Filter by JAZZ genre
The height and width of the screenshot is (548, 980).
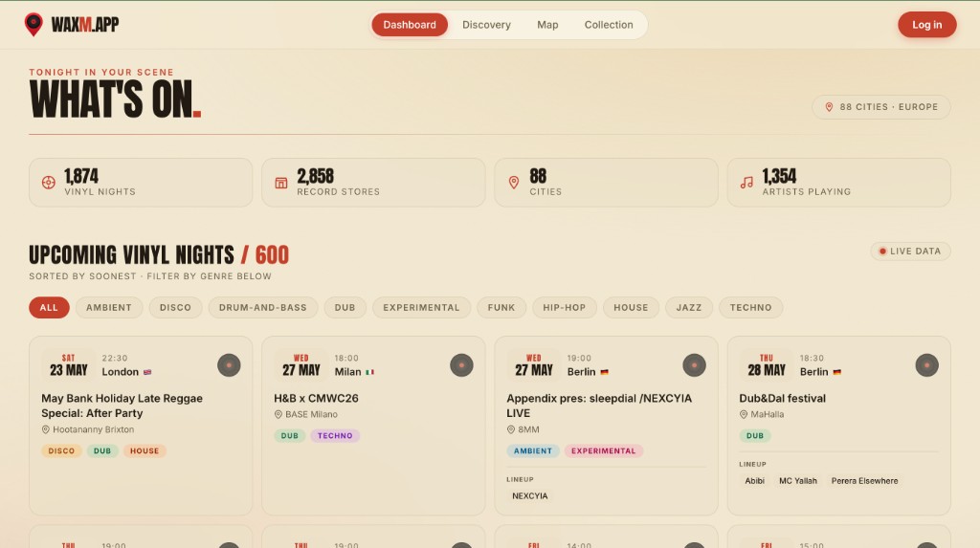coord(689,307)
